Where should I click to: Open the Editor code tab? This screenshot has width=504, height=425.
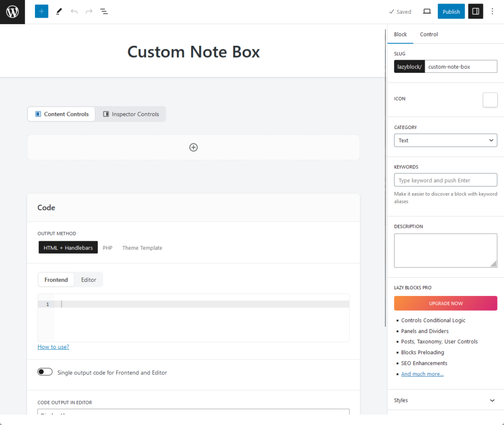89,280
